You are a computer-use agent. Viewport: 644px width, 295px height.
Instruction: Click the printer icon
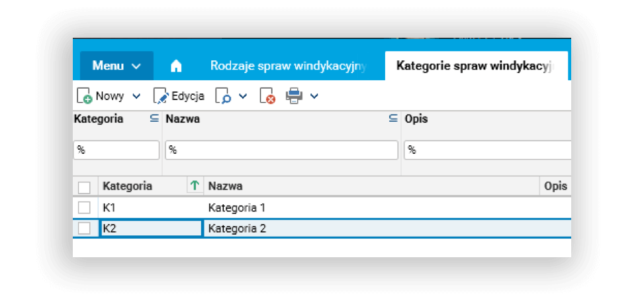(x=294, y=96)
